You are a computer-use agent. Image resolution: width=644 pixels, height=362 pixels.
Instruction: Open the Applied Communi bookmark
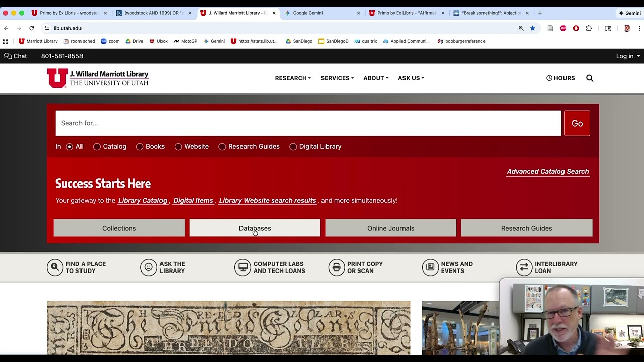tap(406, 41)
